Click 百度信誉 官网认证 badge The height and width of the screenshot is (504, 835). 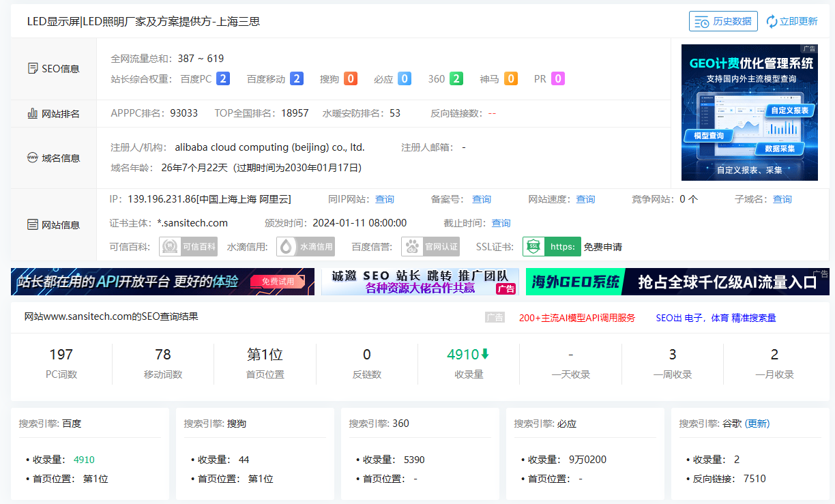[430, 246]
